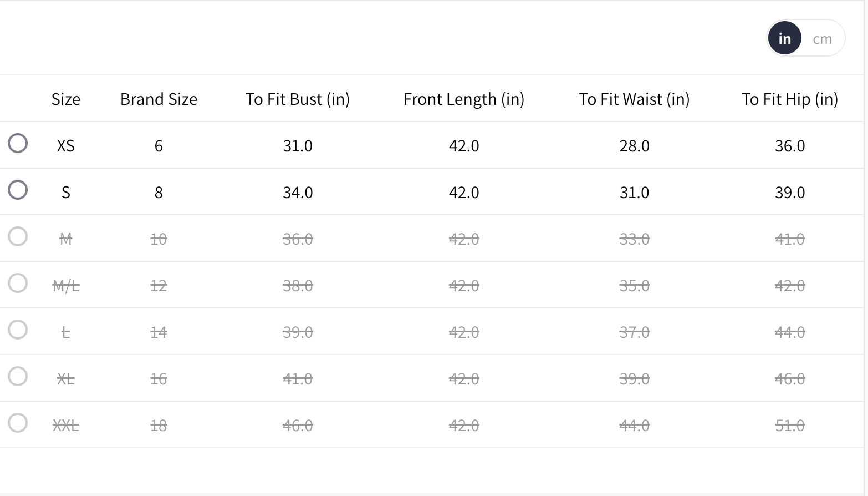Click the To Fit Hip column header
The image size is (868, 496).
coord(789,99)
